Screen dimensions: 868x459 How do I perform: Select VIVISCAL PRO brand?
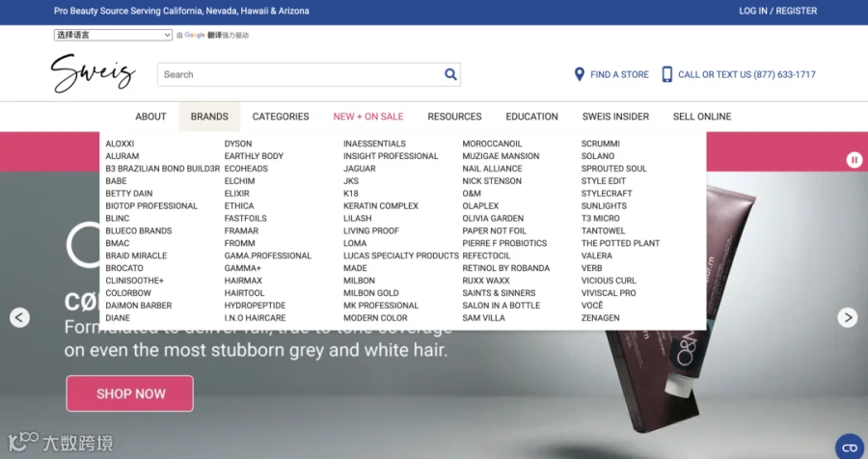609,293
